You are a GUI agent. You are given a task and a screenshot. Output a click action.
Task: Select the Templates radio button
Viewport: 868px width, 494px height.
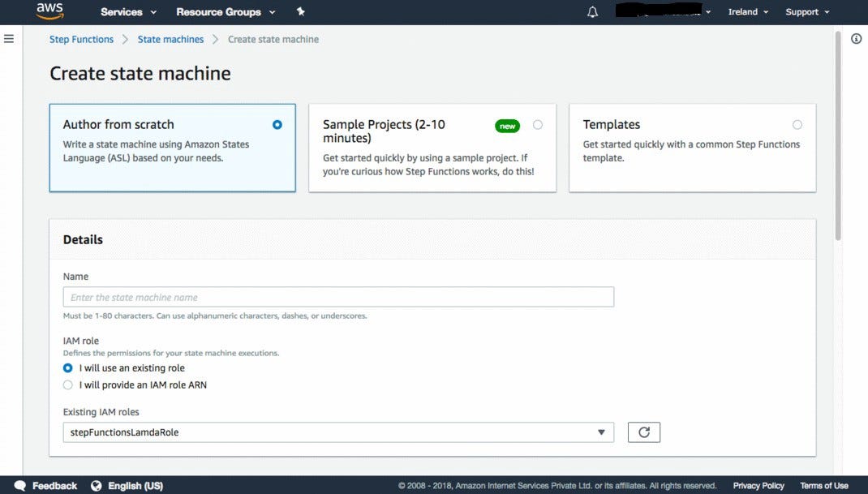(797, 125)
